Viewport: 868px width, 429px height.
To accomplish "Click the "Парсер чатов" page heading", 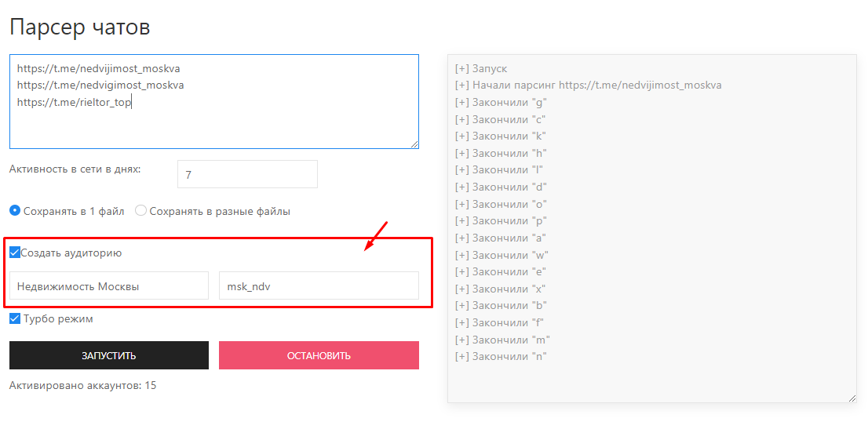I will (79, 27).
